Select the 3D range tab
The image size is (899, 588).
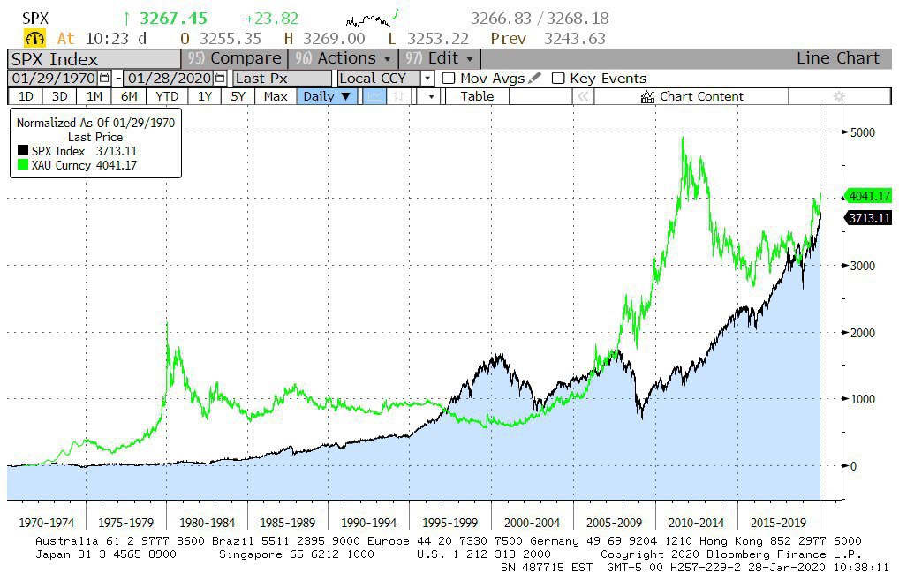(x=60, y=96)
